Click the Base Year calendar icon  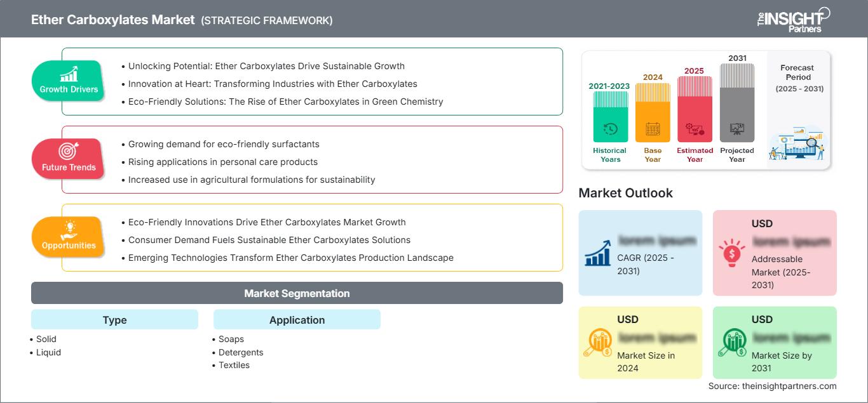coord(653,129)
